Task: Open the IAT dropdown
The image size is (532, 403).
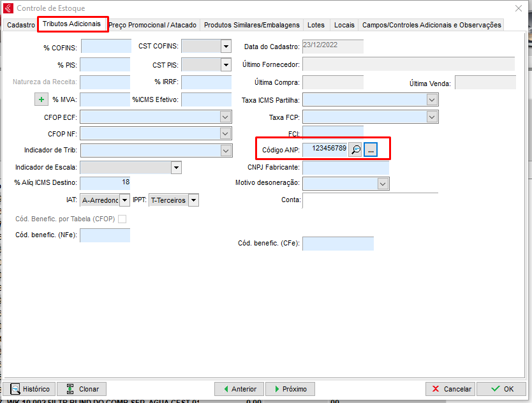Action: [x=124, y=200]
